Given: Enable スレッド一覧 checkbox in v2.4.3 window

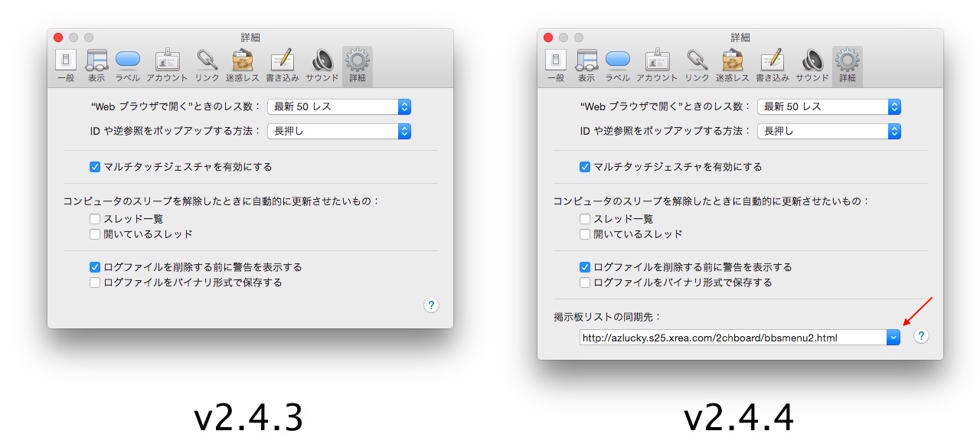Looking at the screenshot, I should (x=95, y=219).
